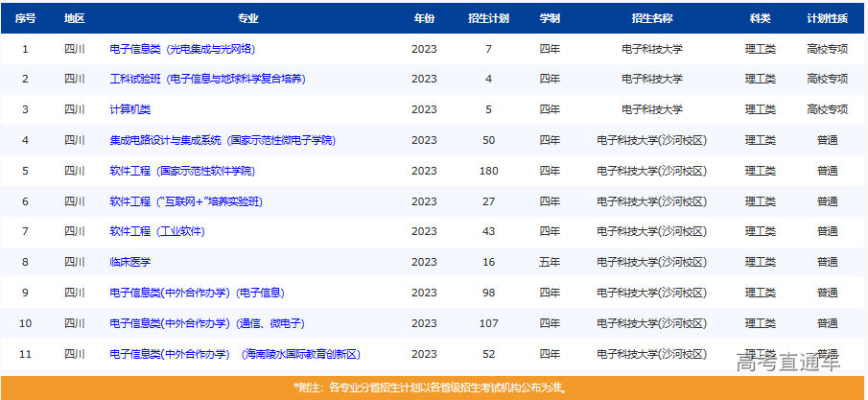Open 电子信息类(中外合作办学) (海南陵水国际教育创新区) link

click(235, 353)
